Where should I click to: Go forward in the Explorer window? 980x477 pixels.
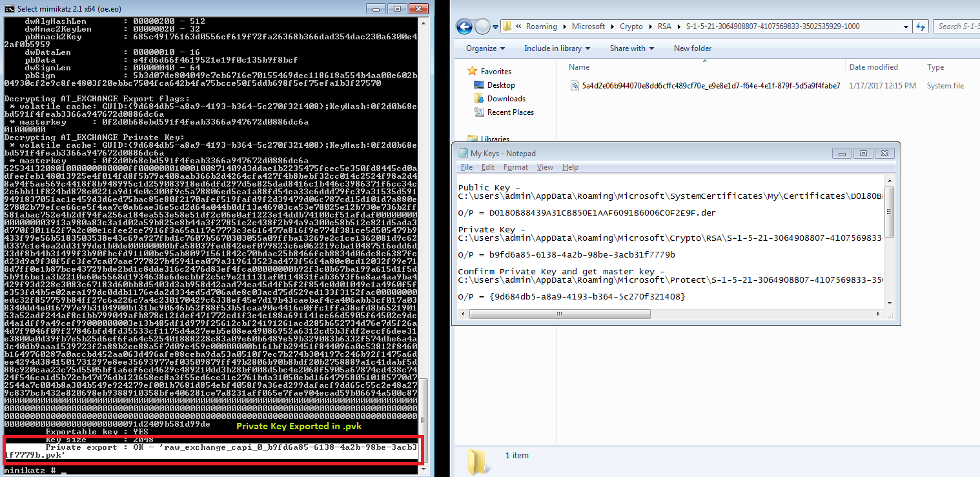click(x=482, y=26)
